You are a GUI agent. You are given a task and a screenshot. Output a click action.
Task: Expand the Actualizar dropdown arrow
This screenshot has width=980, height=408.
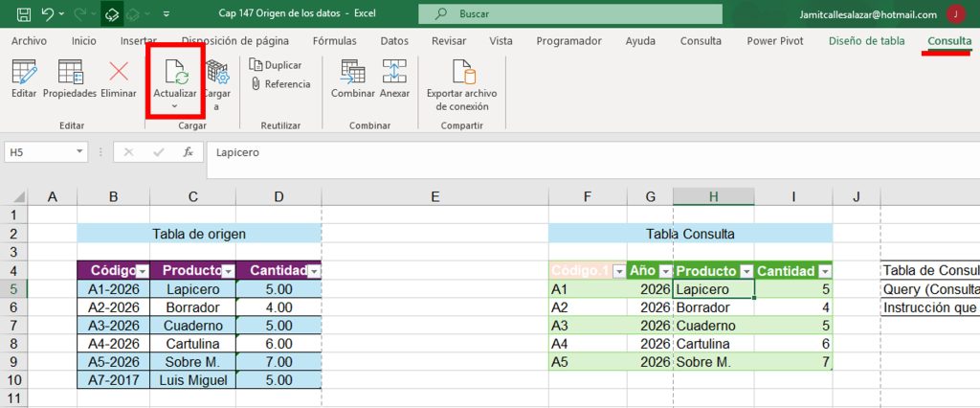point(175,106)
